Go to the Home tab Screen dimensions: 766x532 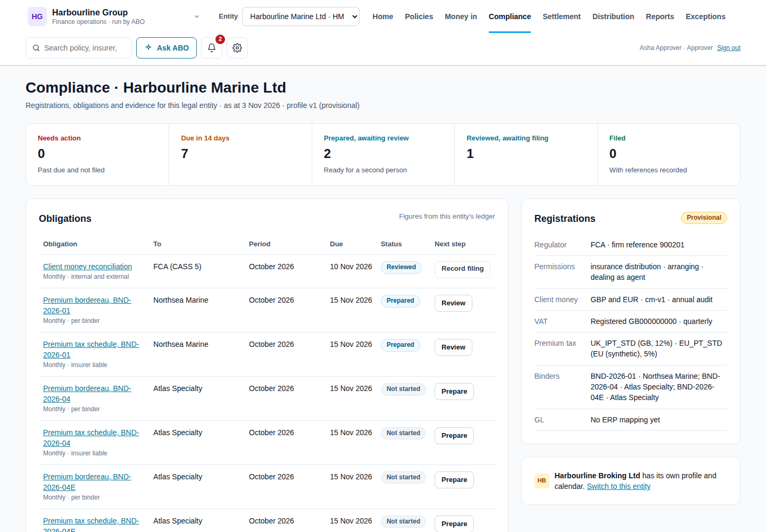[x=382, y=16]
